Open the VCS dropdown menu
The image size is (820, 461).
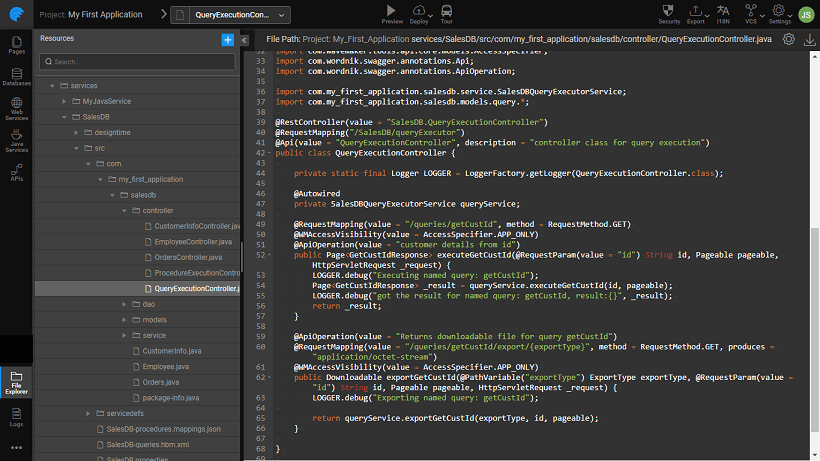(x=752, y=13)
